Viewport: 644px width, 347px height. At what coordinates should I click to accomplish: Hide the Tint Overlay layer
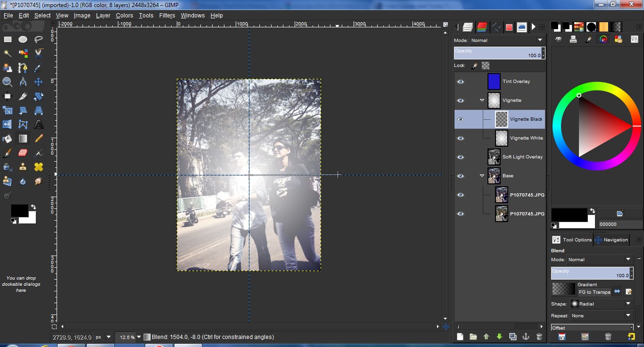tap(461, 81)
